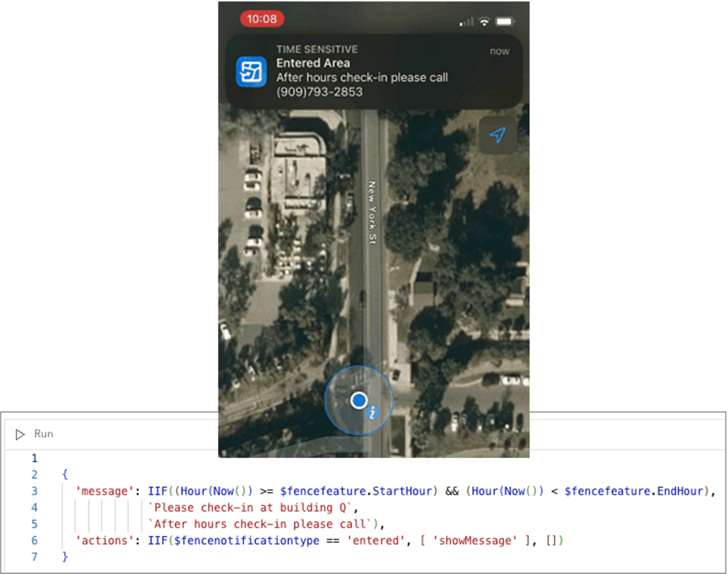Image resolution: width=728 pixels, height=574 pixels.
Task: Click the 'Please check-in at building Q' string
Action: click(x=253, y=508)
